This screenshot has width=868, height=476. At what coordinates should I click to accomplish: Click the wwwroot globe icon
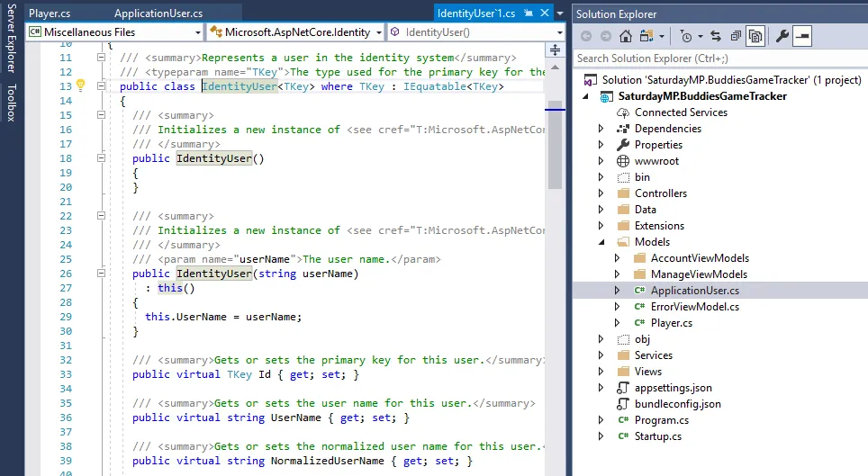click(623, 161)
